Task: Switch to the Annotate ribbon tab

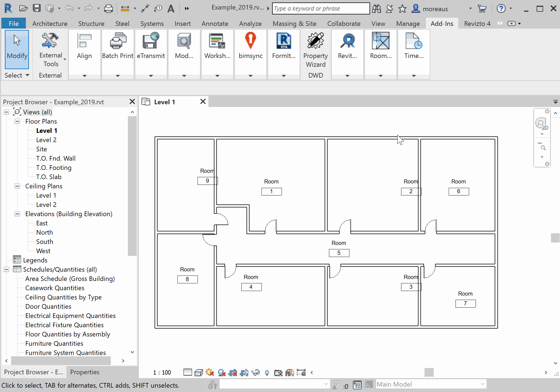Action: 215,24
